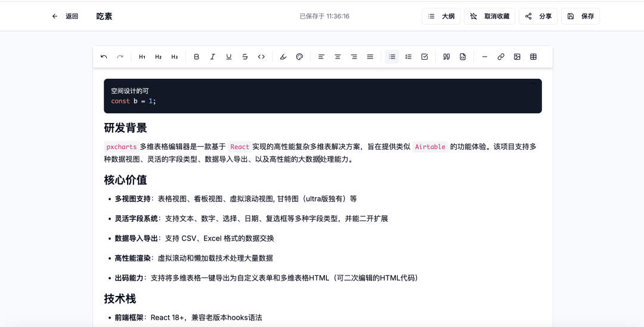The image size is (644, 327).
Task: Insert a blockquote
Action: click(x=447, y=57)
